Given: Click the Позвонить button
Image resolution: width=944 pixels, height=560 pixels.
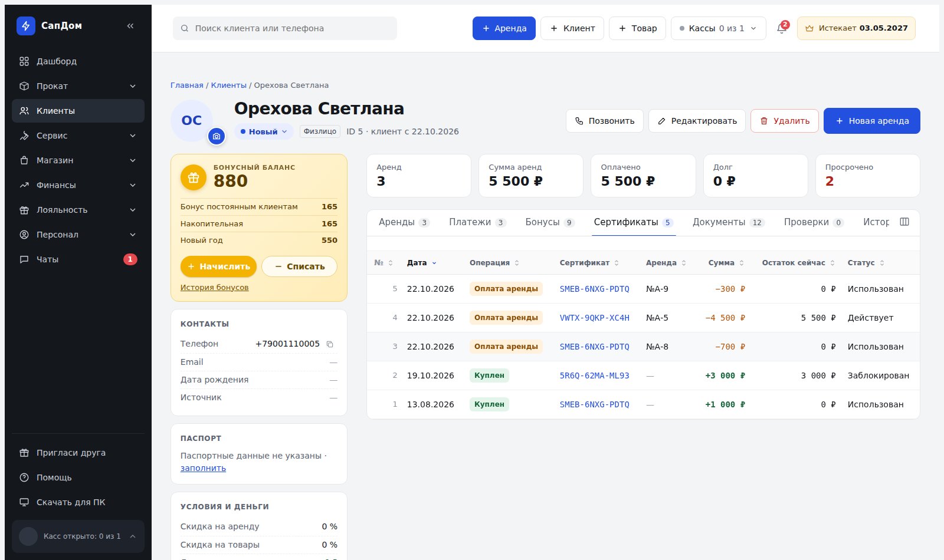Looking at the screenshot, I should 605,121.
